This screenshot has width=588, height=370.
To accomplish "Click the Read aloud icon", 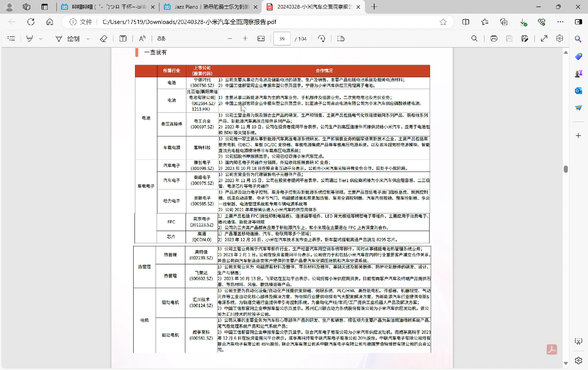I will pos(142,38).
